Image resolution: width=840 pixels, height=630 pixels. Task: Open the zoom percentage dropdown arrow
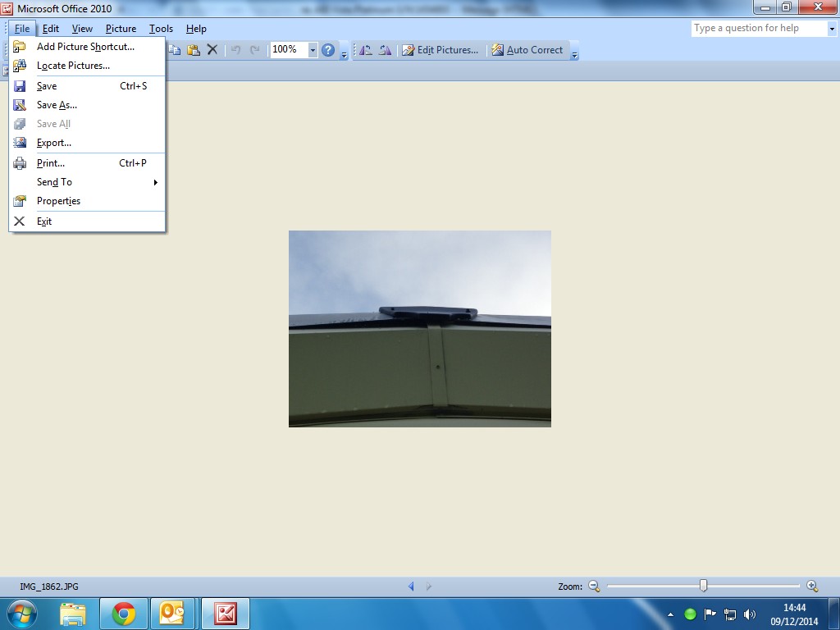click(313, 50)
